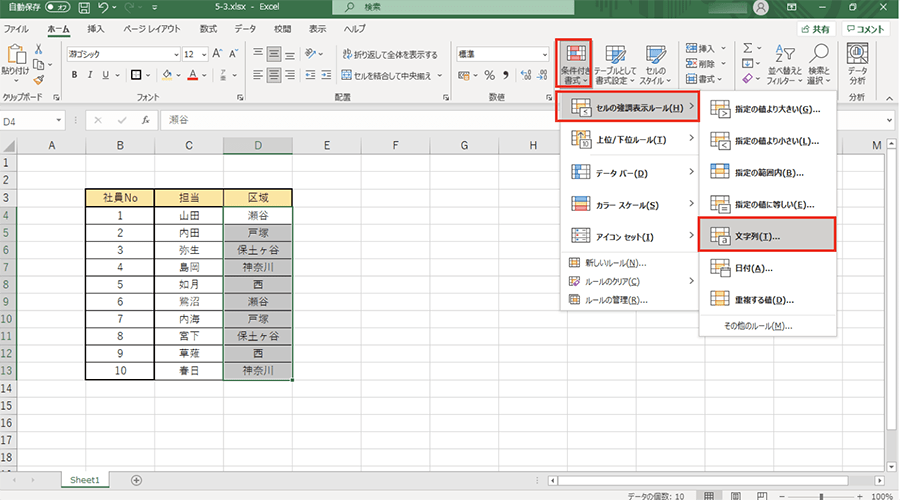Open the 挿入 ribbon tab
Screen dimensions: 900x500
[95, 30]
